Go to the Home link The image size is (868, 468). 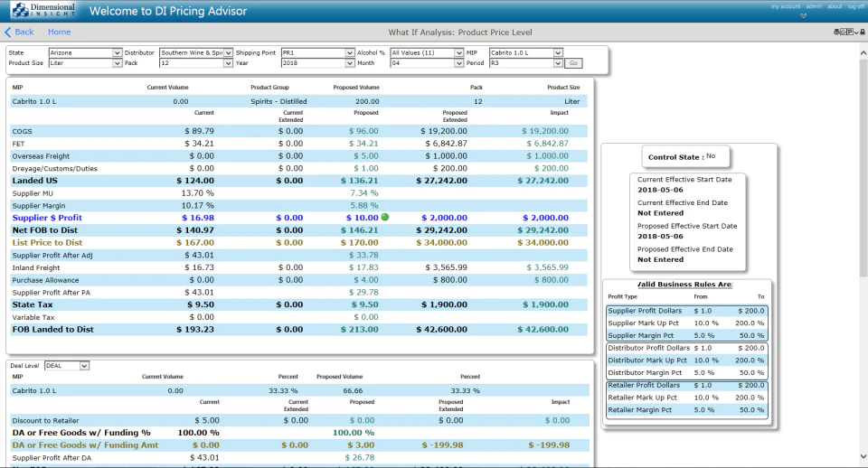(60, 33)
